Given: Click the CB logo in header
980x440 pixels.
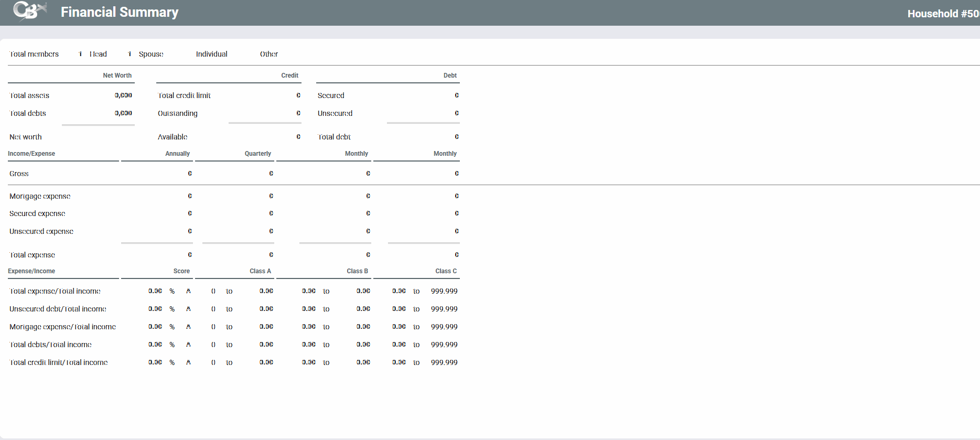Looking at the screenshot, I should click(x=29, y=11).
